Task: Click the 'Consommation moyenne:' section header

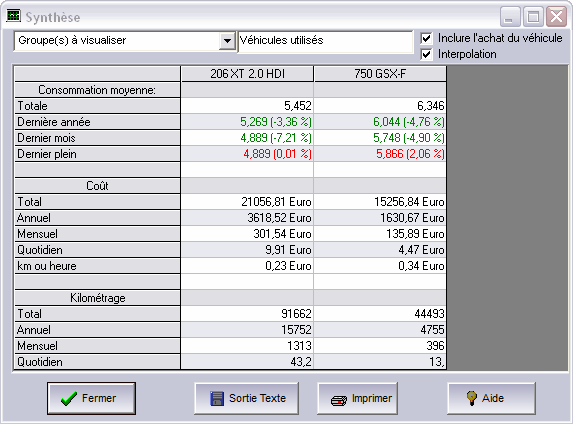Action: [97, 90]
